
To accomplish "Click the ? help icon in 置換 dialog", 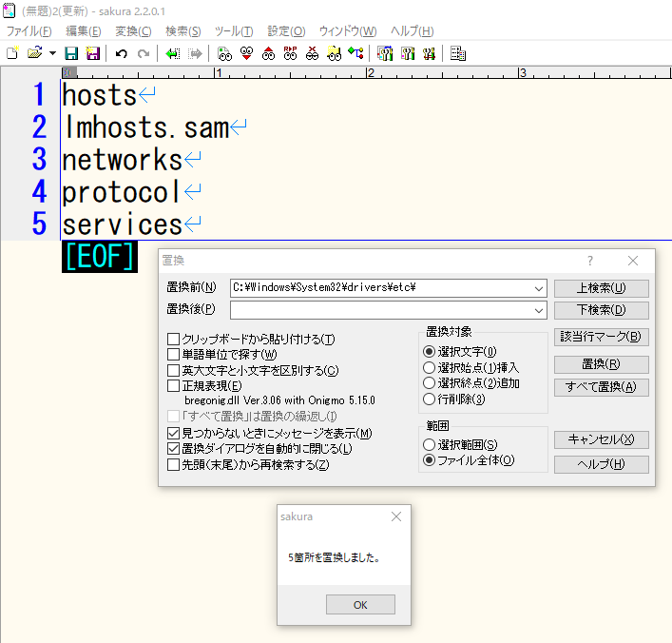I will coord(590,261).
